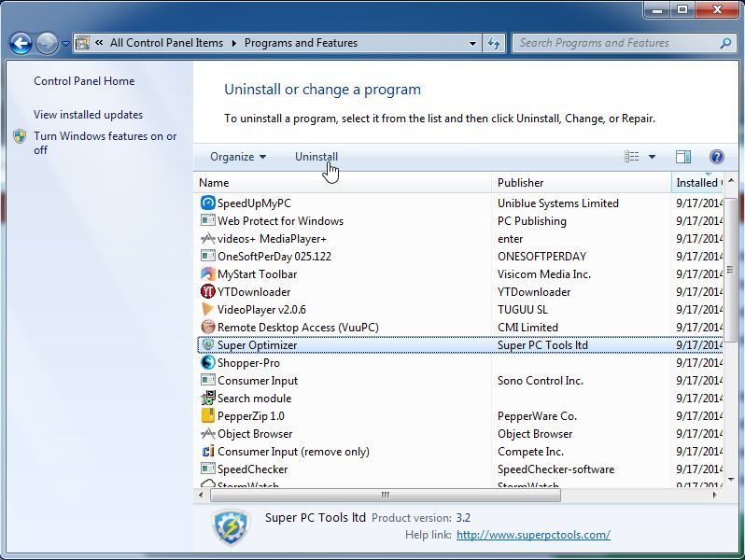This screenshot has height=560, width=745.
Task: Click the horizontal scrollbar left arrow
Action: [201, 495]
